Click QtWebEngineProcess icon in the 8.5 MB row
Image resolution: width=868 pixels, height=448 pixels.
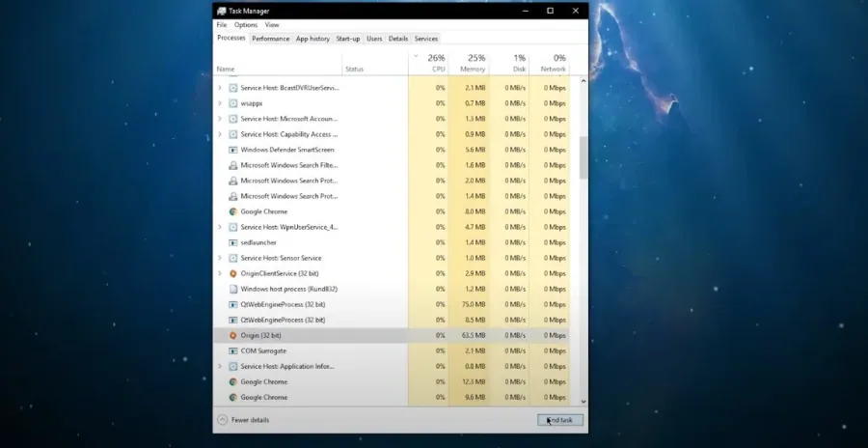coord(233,320)
